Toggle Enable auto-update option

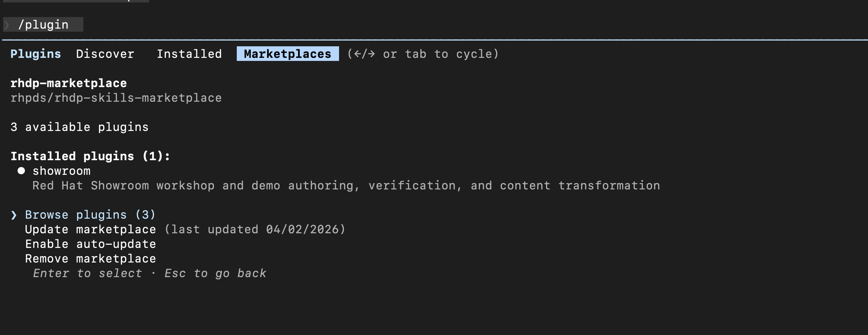[90, 244]
